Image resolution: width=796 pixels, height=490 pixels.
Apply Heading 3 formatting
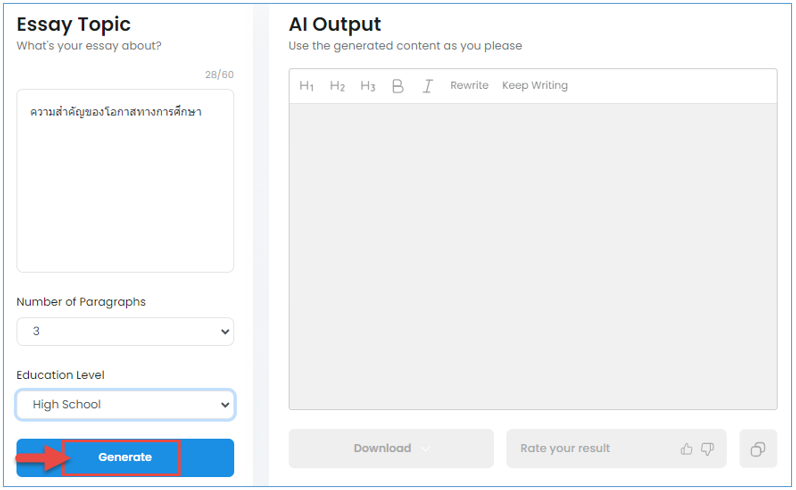pos(368,86)
